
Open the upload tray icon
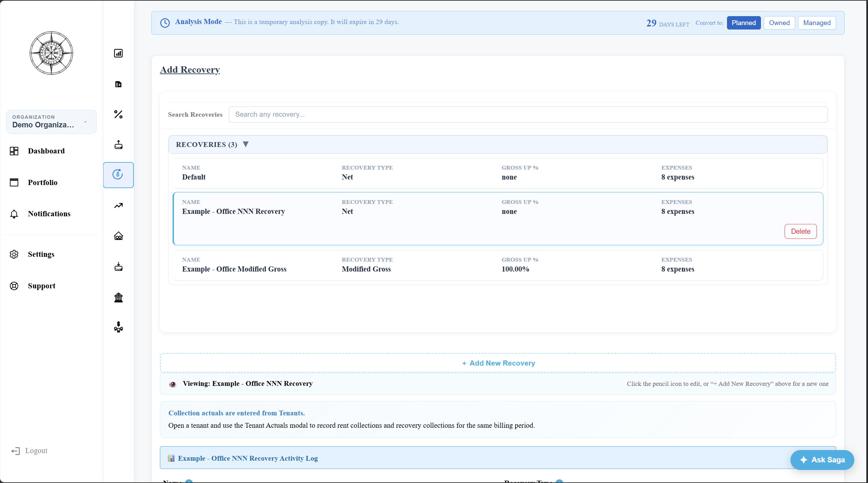pos(118,145)
